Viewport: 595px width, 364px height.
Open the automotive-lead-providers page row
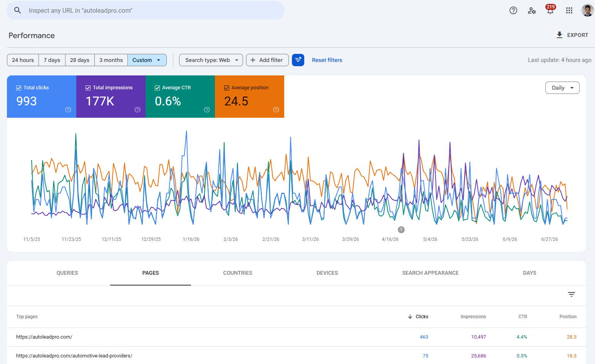tap(296, 356)
